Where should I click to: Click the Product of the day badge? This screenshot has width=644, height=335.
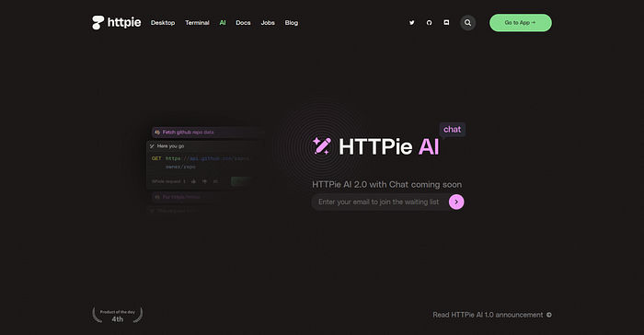pyautogui.click(x=118, y=315)
